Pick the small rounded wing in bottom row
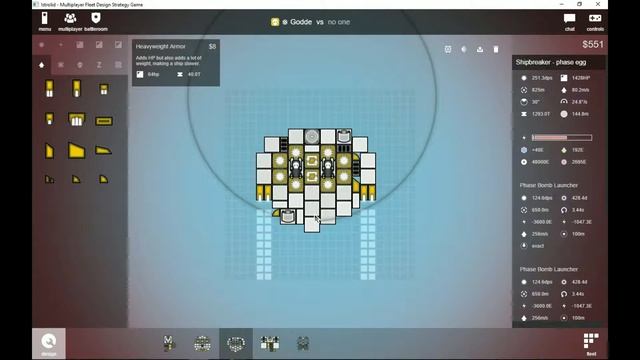 (104, 179)
